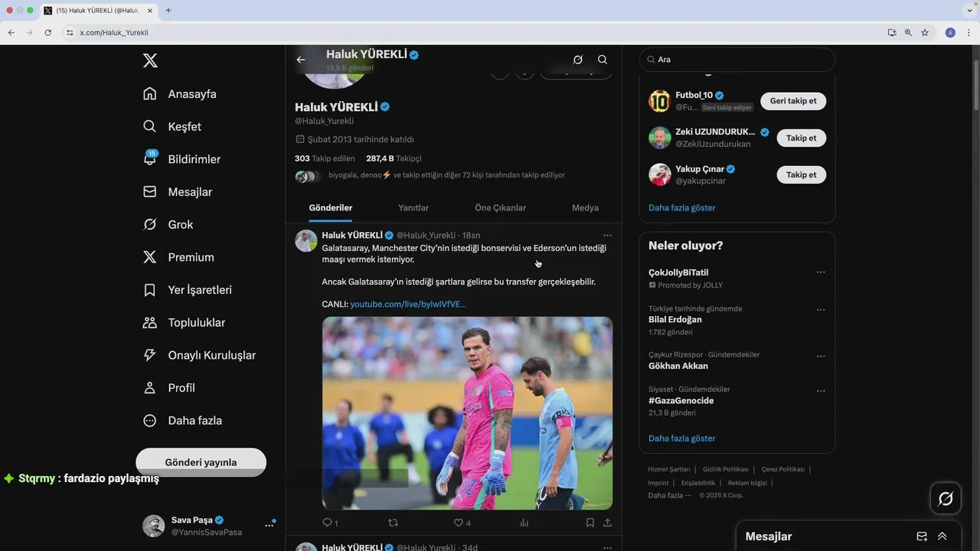This screenshot has height=551, width=980.
Task: Open the Bilal Erdoğan trend
Action: tap(675, 320)
